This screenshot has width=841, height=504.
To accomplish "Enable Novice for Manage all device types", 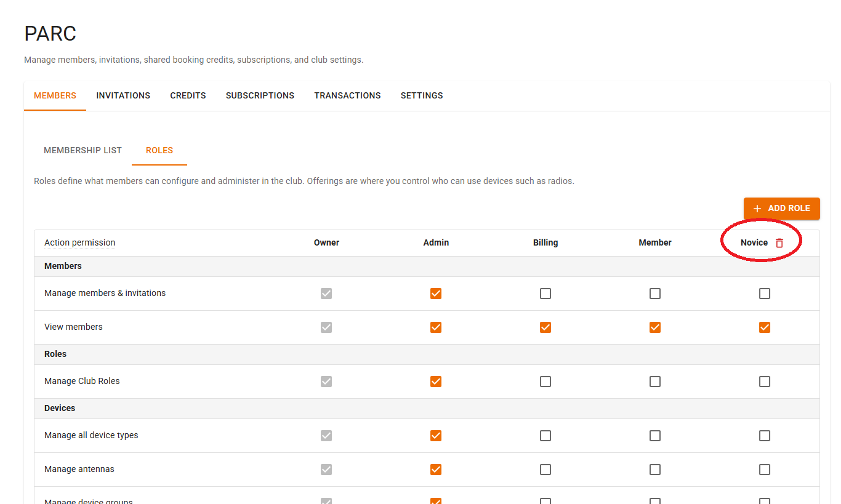I will [x=765, y=436].
